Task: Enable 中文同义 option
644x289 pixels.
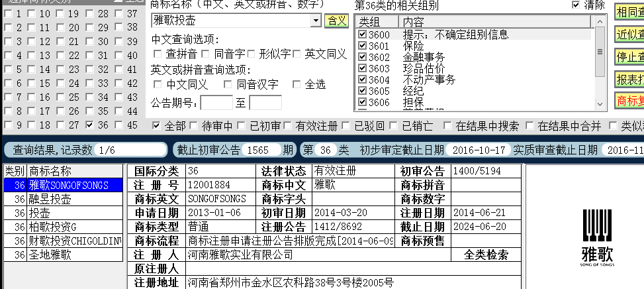Action: coord(158,85)
